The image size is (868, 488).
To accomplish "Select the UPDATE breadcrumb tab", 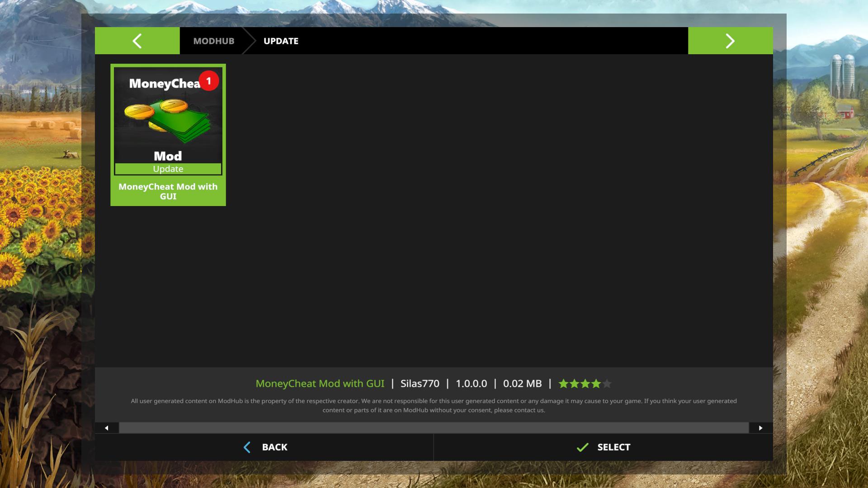I will [281, 41].
